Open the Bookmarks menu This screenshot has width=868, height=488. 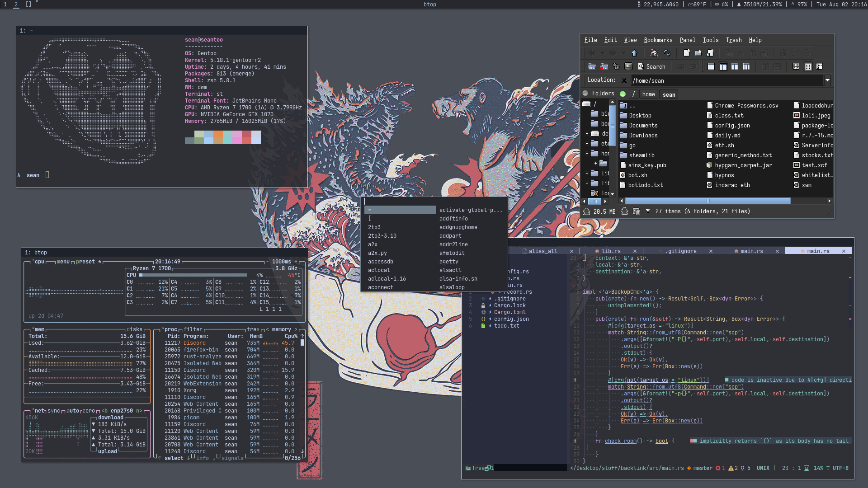(658, 40)
